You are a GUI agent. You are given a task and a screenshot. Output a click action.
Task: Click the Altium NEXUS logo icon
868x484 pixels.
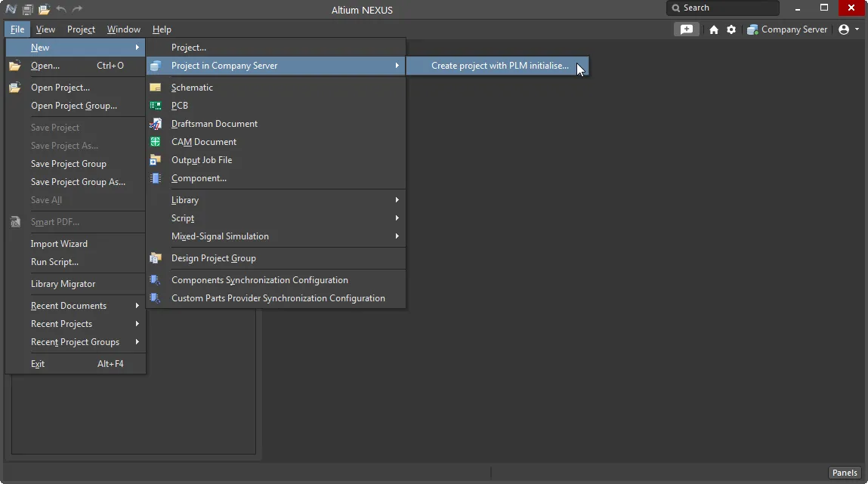click(11, 9)
